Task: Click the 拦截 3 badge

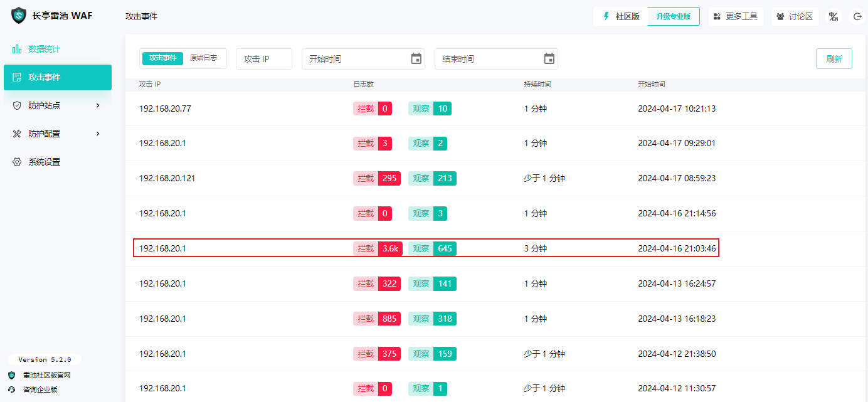Action: point(373,143)
